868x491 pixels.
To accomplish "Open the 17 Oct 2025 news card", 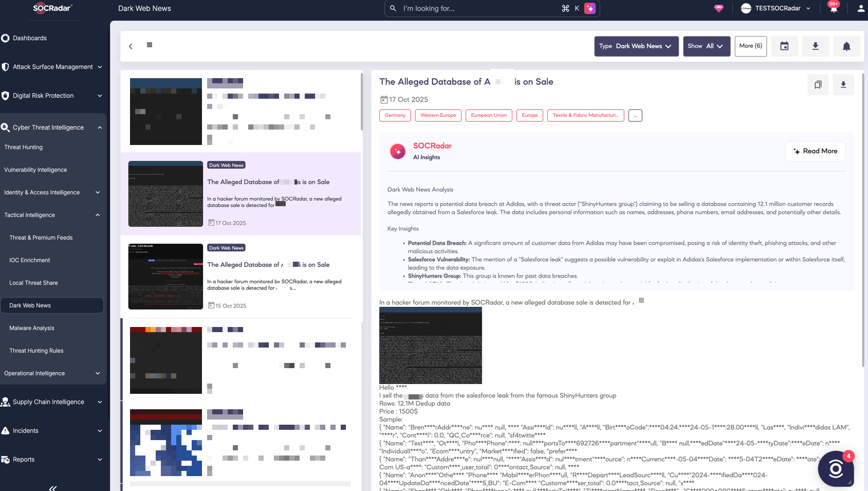I will click(241, 194).
